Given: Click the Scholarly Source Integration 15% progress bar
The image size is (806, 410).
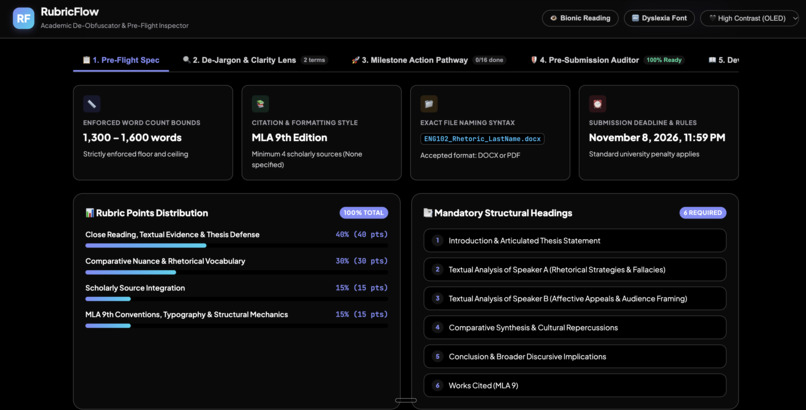Looking at the screenshot, I should 236,299.
